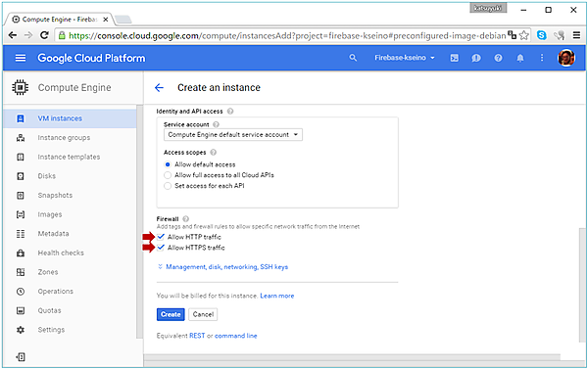This screenshot has width=588, height=369.
Task: Click the main page vertical scrollbar
Action: point(582,285)
